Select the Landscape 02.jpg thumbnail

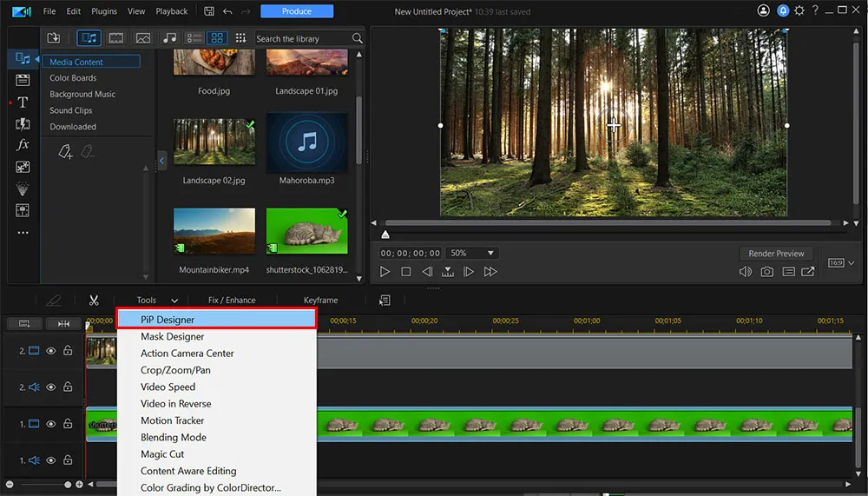(214, 142)
